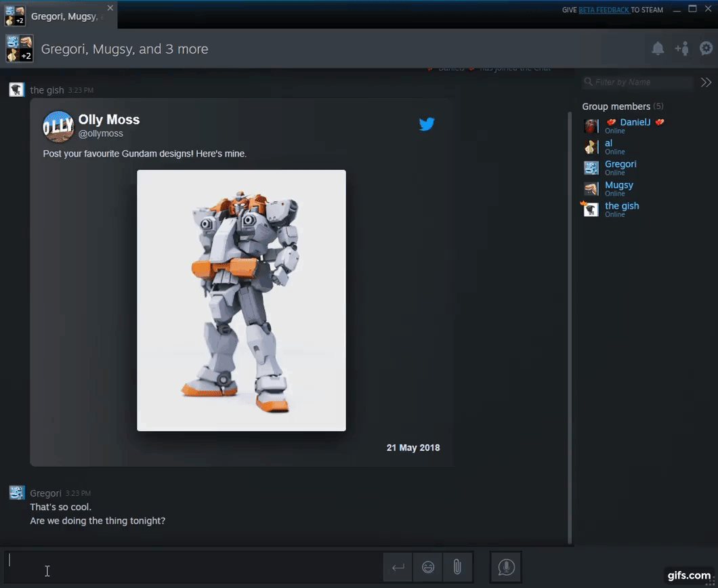Image resolution: width=718 pixels, height=588 pixels.
Task: Click the Twitter bird logo
Action: click(426, 124)
